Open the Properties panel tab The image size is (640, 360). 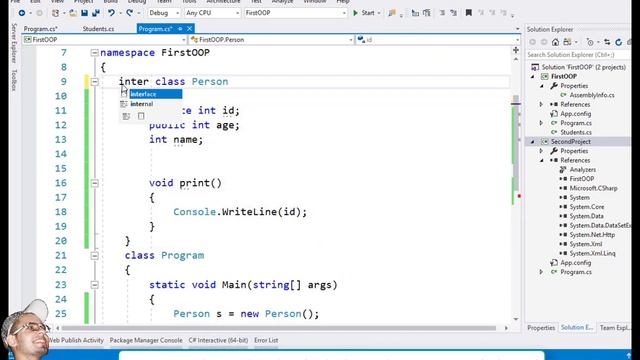coord(541,328)
